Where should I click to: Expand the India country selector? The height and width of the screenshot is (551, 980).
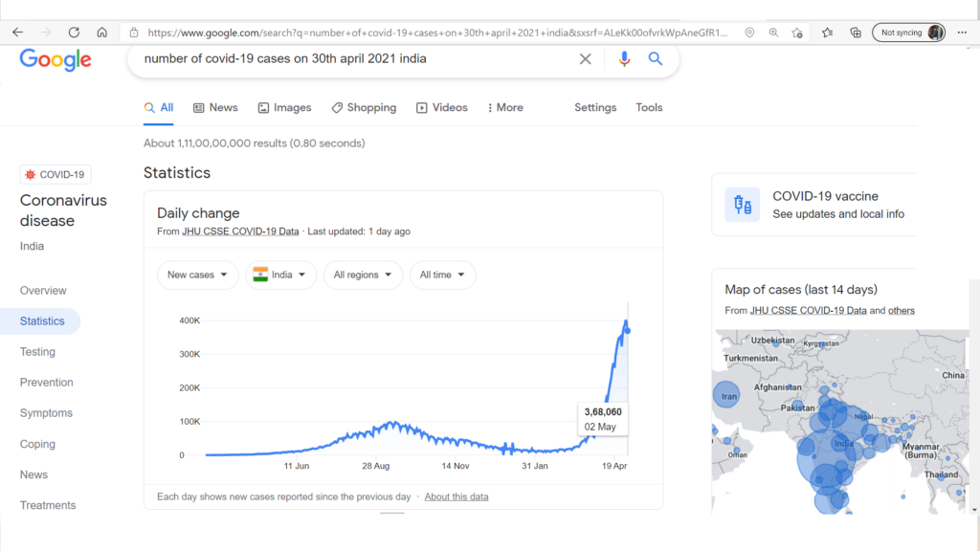(280, 275)
